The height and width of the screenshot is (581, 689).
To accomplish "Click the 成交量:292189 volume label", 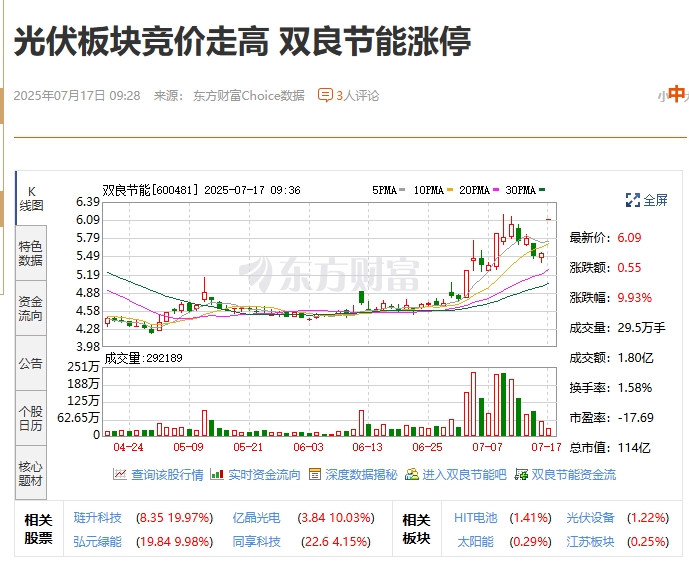I will (143, 358).
